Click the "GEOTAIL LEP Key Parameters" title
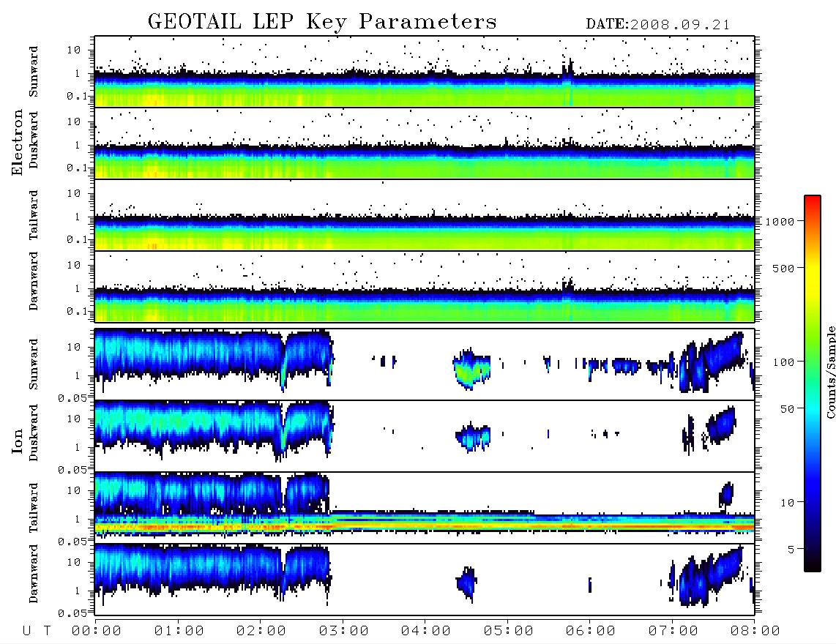836x644 pixels. (x=322, y=22)
